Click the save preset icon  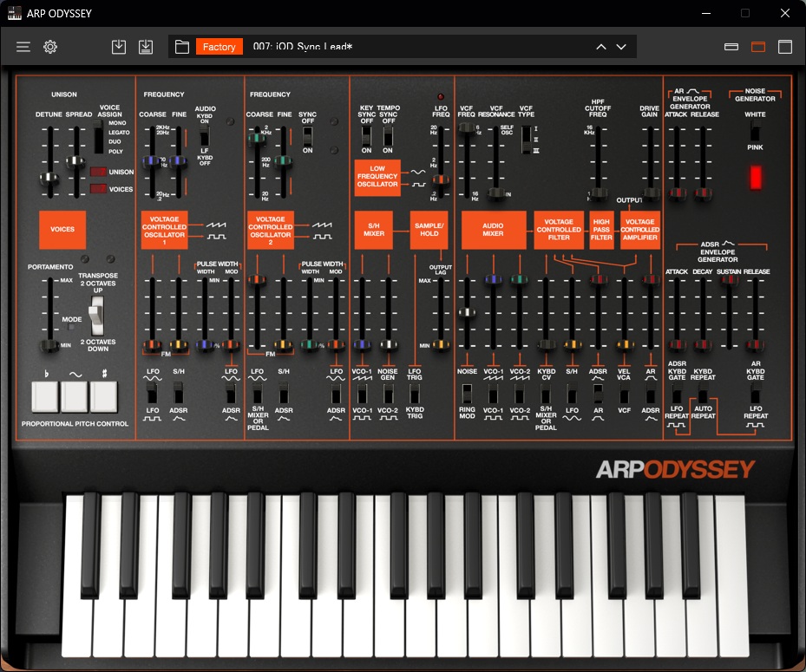[x=119, y=48]
